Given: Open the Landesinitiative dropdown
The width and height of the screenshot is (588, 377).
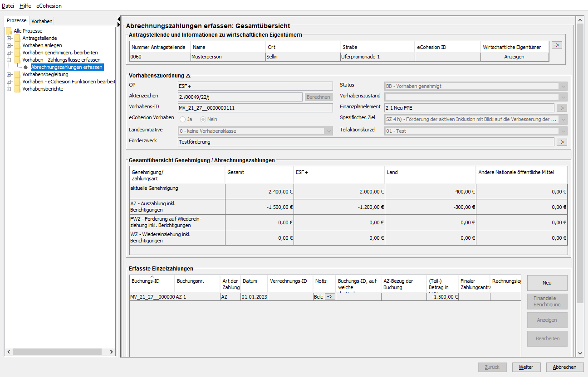Looking at the screenshot, I should (x=328, y=131).
